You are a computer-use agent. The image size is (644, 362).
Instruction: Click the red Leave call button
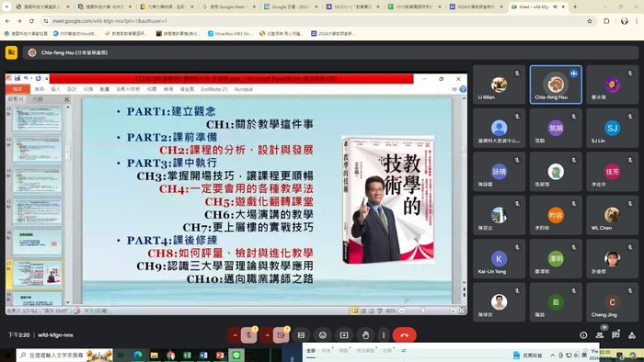pyautogui.click(x=405, y=335)
